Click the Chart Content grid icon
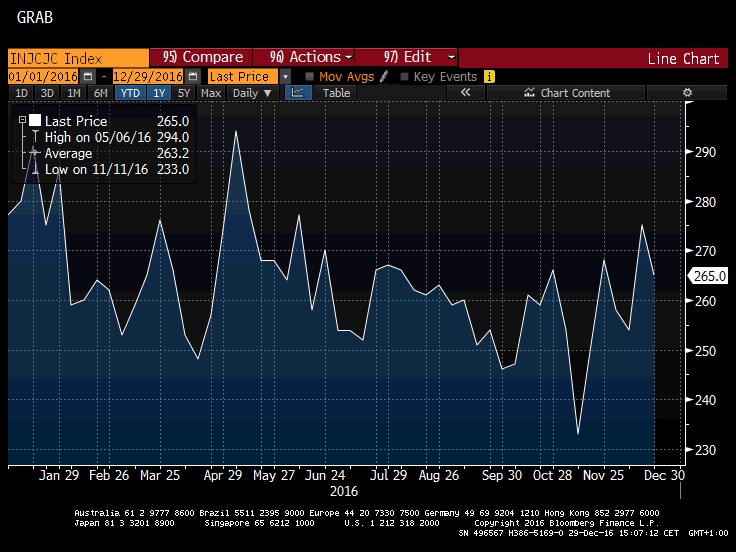The image size is (736, 552). click(x=529, y=93)
